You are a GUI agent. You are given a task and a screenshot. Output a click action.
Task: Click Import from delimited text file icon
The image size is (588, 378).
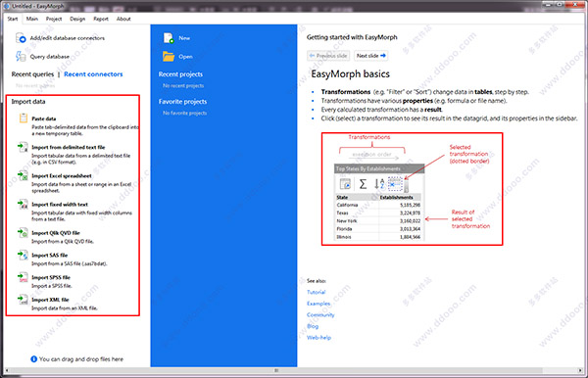[x=23, y=147]
